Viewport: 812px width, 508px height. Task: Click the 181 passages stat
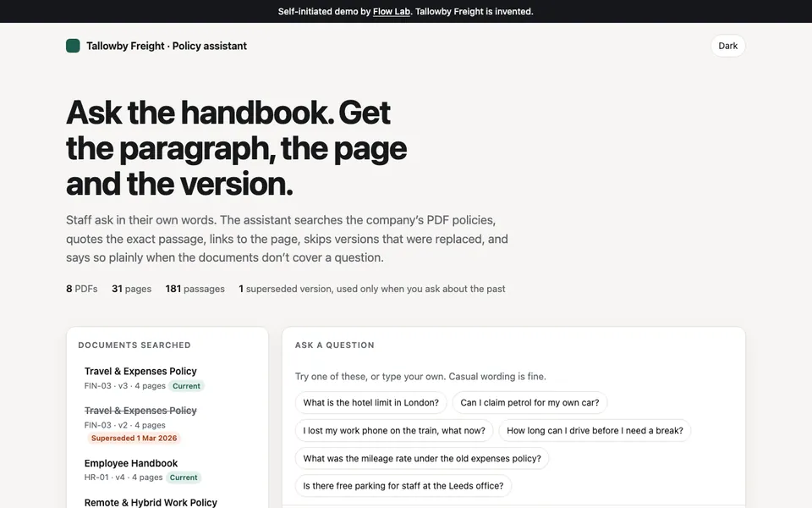click(x=195, y=289)
